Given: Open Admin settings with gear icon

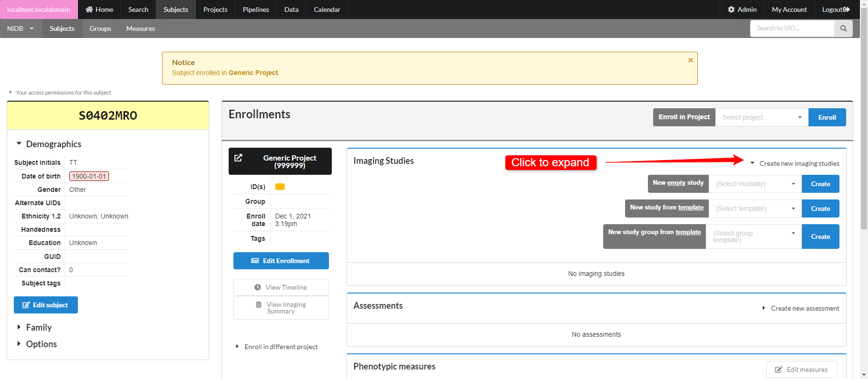Looking at the screenshot, I should pyautogui.click(x=742, y=9).
